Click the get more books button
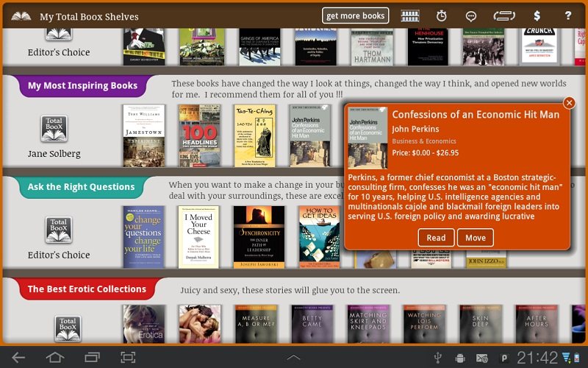 point(355,15)
